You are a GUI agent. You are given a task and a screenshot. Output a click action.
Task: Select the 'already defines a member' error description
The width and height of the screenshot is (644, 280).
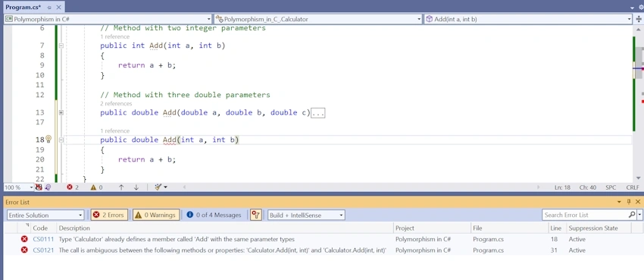tap(177, 239)
